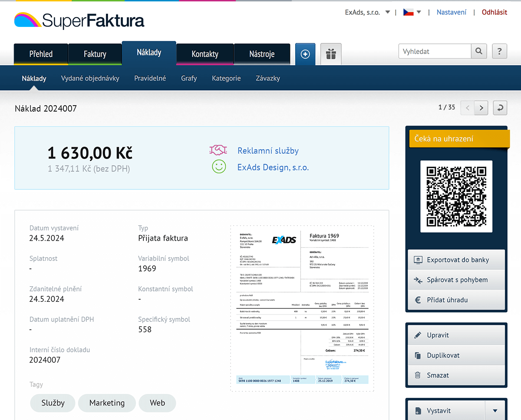This screenshot has height=420, width=521.
Task: Open the Faktura 1969 document preview
Action: tap(302, 309)
